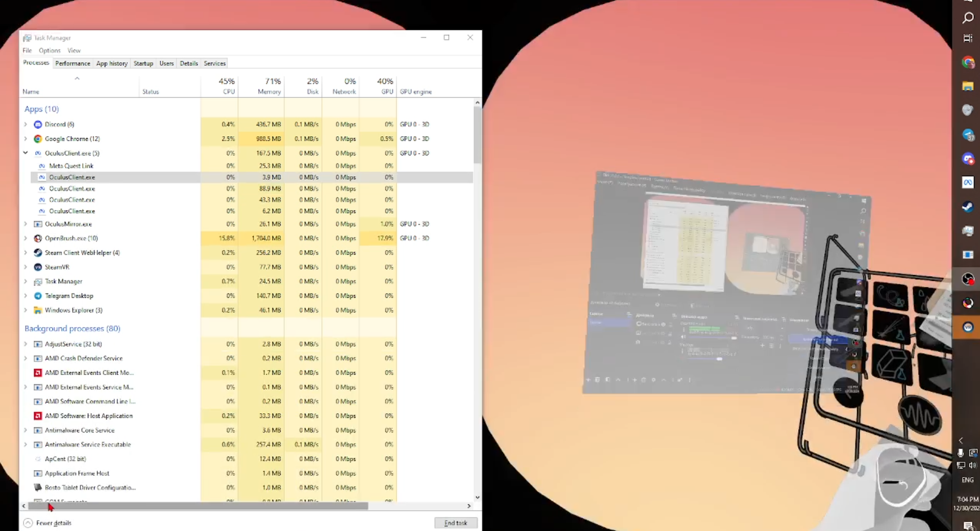Open the View menu

74,51
